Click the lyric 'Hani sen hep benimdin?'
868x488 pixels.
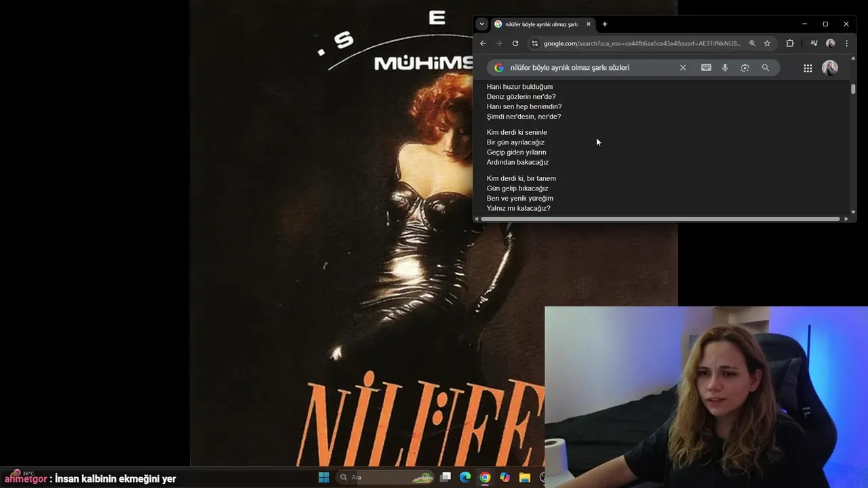click(x=524, y=106)
